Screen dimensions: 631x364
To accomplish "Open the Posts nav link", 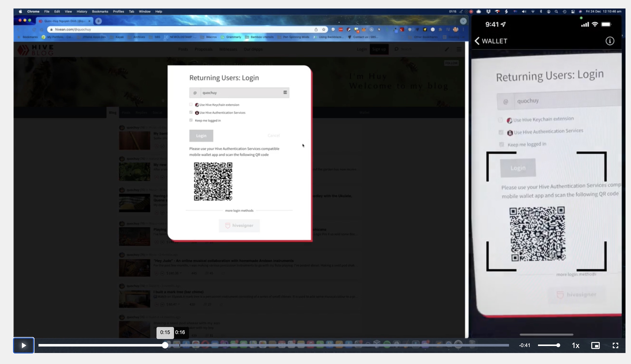I will click(x=183, y=49).
